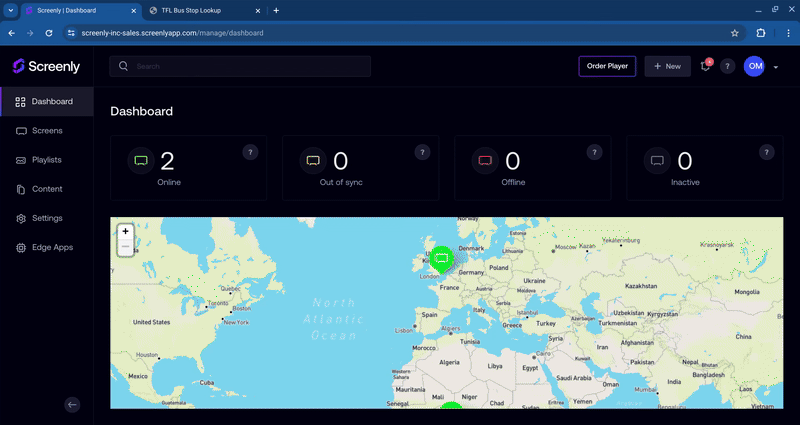This screenshot has height=425, width=800.
Task: Click the Screenly logo
Action: coord(46,66)
